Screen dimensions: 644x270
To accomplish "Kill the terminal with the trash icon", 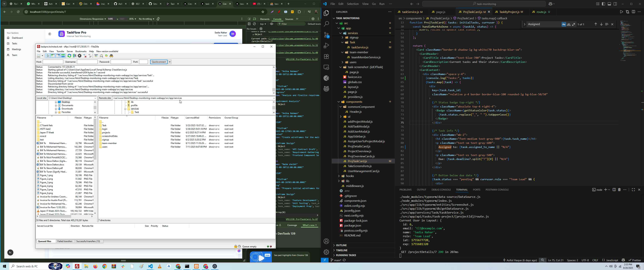I will (619, 190).
